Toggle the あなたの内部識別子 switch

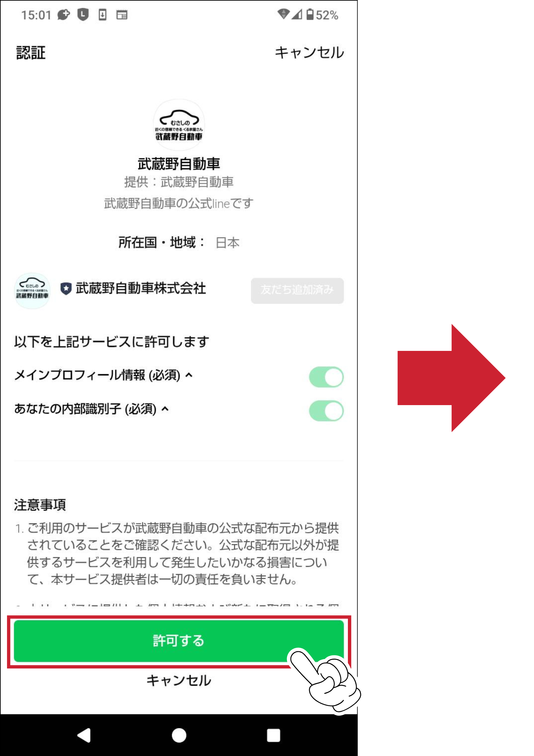[326, 410]
